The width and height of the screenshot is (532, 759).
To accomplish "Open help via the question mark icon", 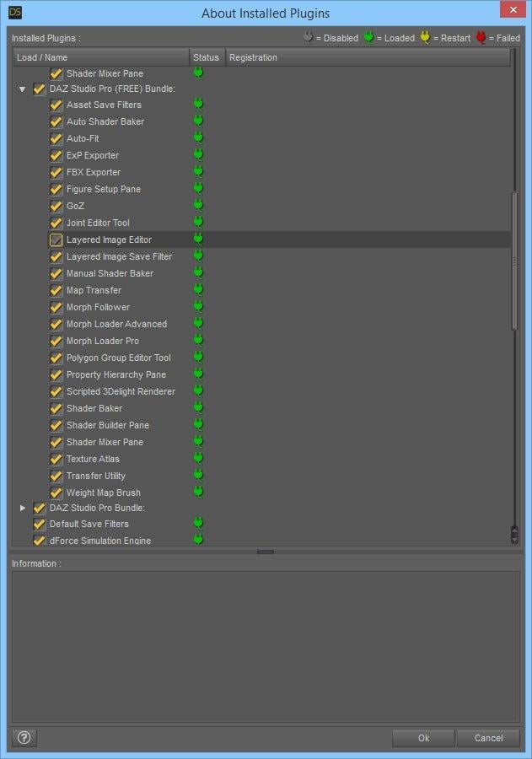I will (x=24, y=738).
